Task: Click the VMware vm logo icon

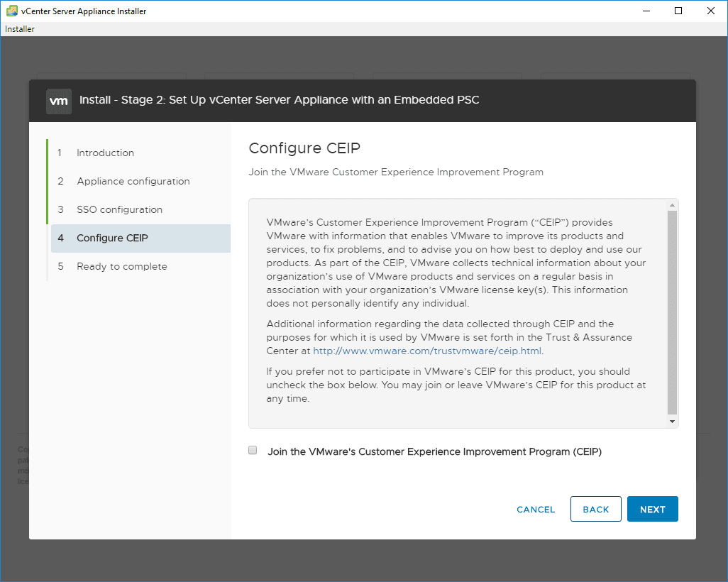Action: click(x=59, y=101)
